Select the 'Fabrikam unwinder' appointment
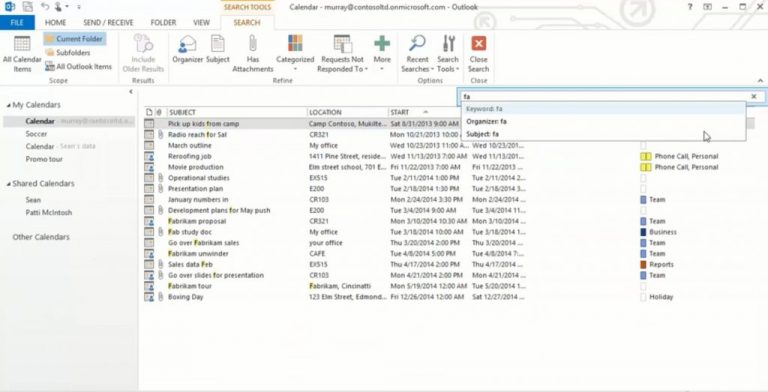 (198, 254)
